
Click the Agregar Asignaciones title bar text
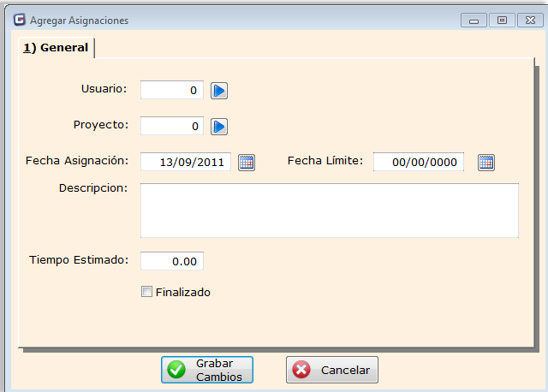coord(79,20)
